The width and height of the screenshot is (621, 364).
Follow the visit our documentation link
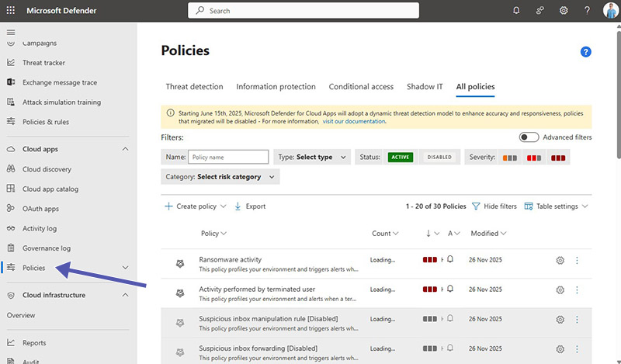354,121
